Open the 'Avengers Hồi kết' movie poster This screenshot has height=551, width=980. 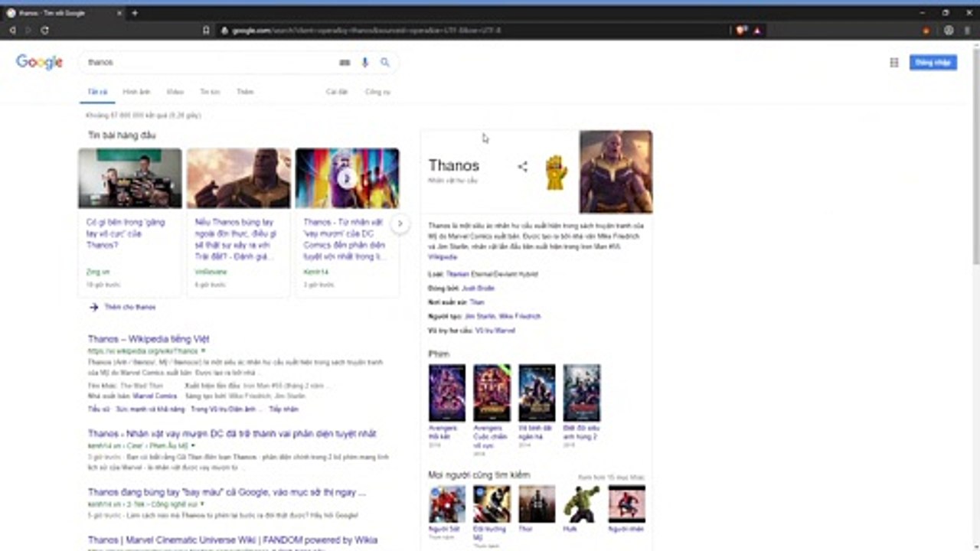(447, 393)
